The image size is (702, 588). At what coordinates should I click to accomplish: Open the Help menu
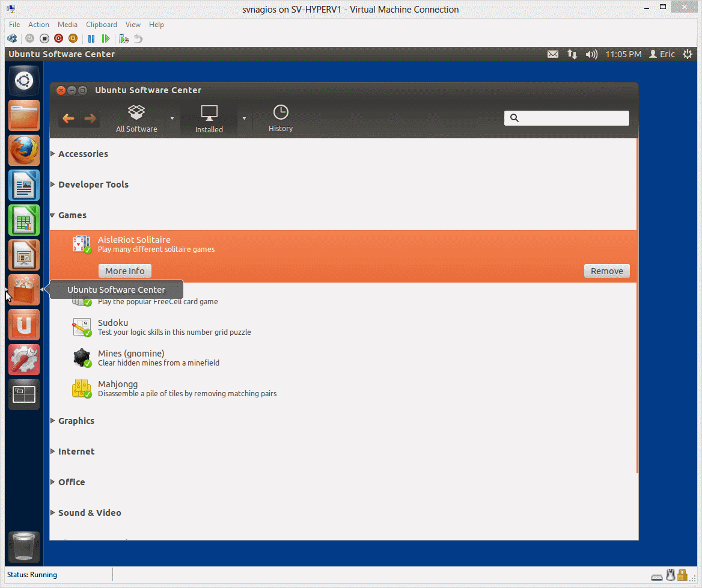point(156,25)
